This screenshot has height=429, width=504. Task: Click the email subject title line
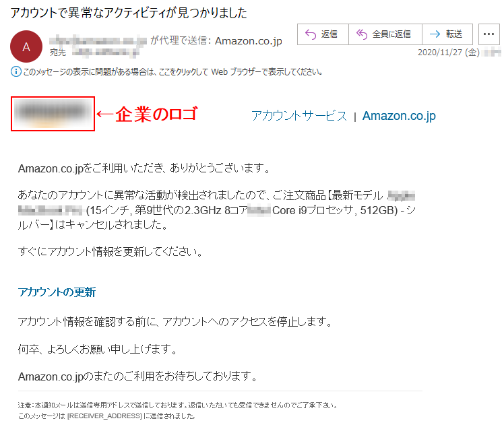tap(129, 13)
